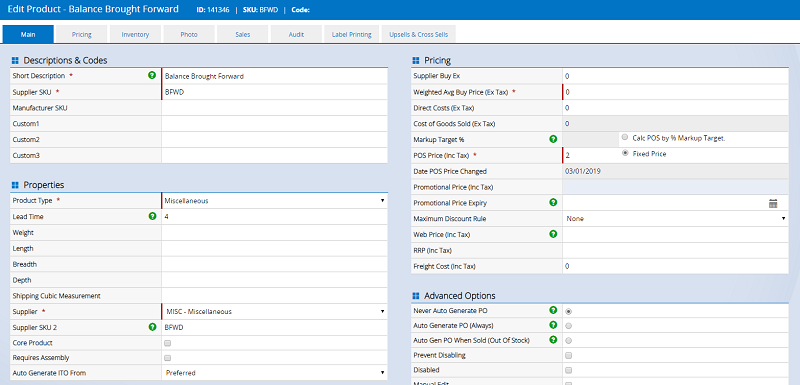This screenshot has width=800, height=385.
Task: Click the Weighted Avg Buy Price field
Action: [x=676, y=92]
